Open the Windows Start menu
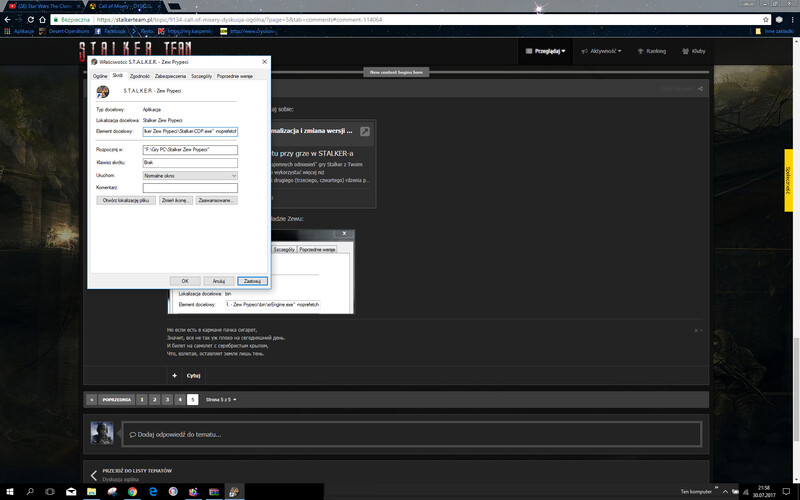The width and height of the screenshot is (800, 500). 9,492
